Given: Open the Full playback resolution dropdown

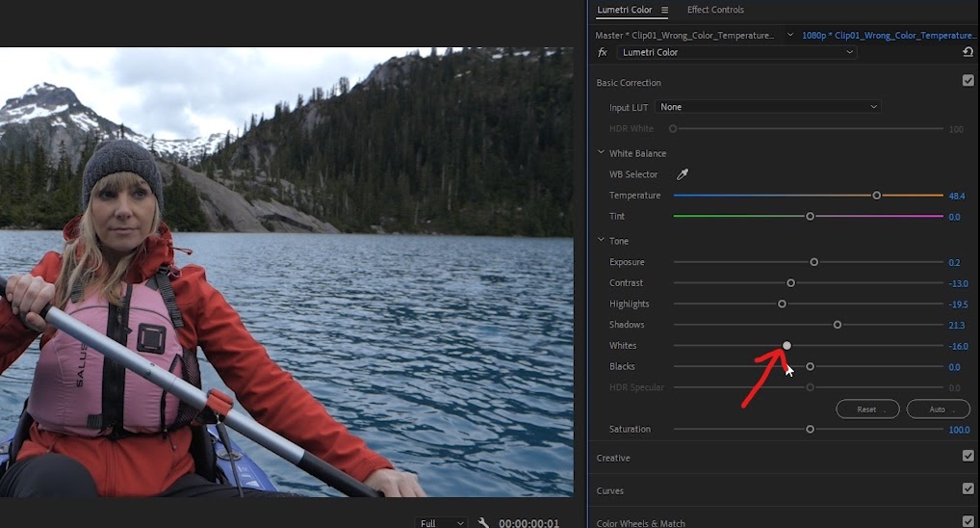Looking at the screenshot, I should pos(441,522).
